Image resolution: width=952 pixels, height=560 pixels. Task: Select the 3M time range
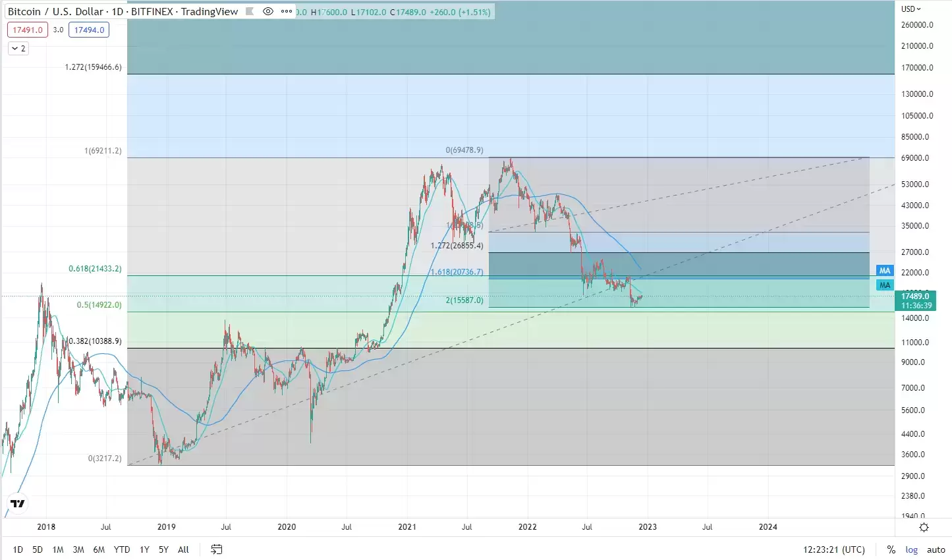coord(78,549)
